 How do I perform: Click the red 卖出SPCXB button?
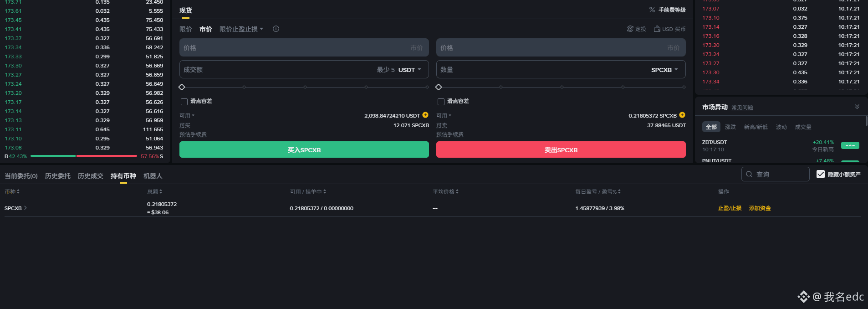(x=561, y=149)
